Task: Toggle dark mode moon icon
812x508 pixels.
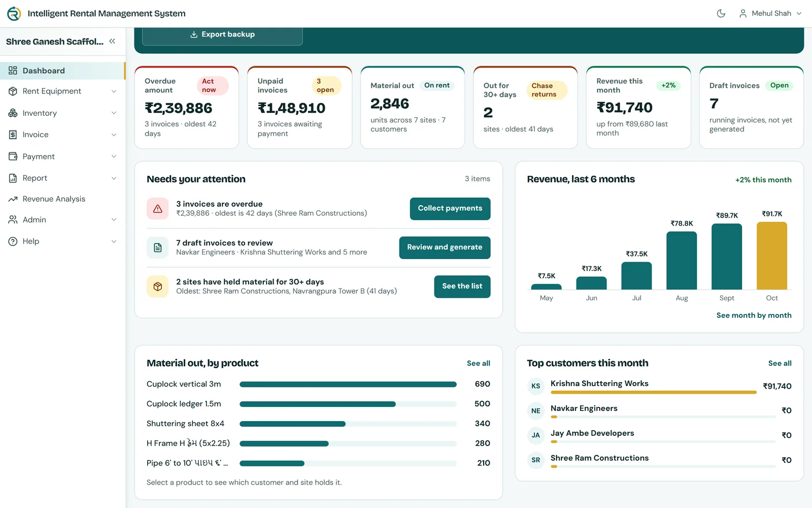Action: pos(721,14)
